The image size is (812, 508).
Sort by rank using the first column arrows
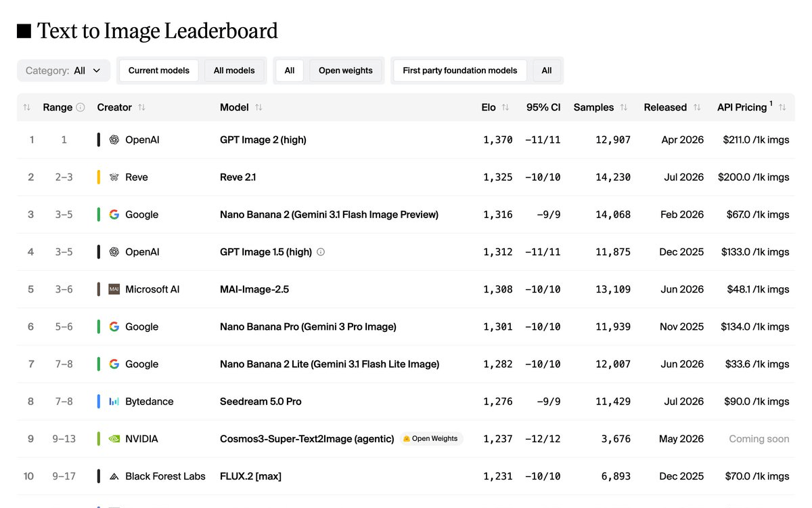(27, 107)
